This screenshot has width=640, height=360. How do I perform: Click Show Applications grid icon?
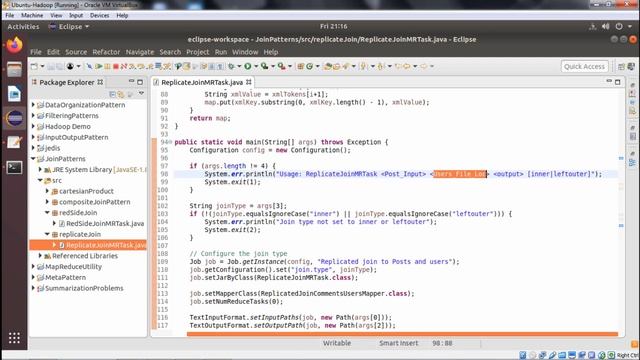14,338
